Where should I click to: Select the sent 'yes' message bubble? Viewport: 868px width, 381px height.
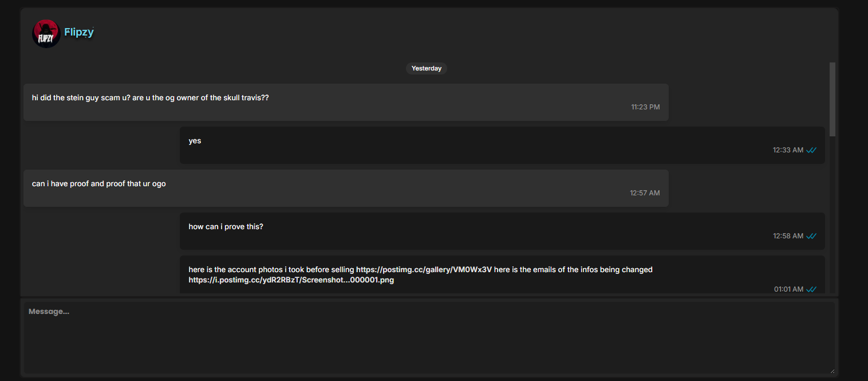[502, 145]
